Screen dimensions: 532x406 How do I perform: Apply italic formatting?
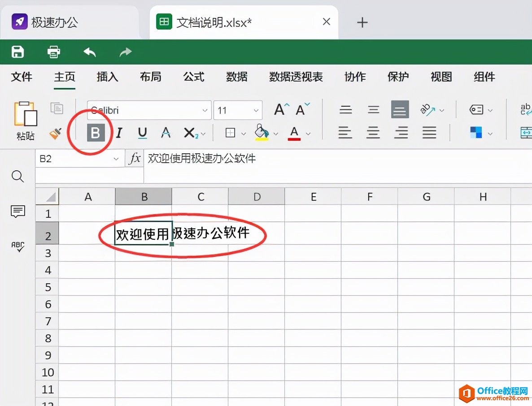tap(119, 132)
